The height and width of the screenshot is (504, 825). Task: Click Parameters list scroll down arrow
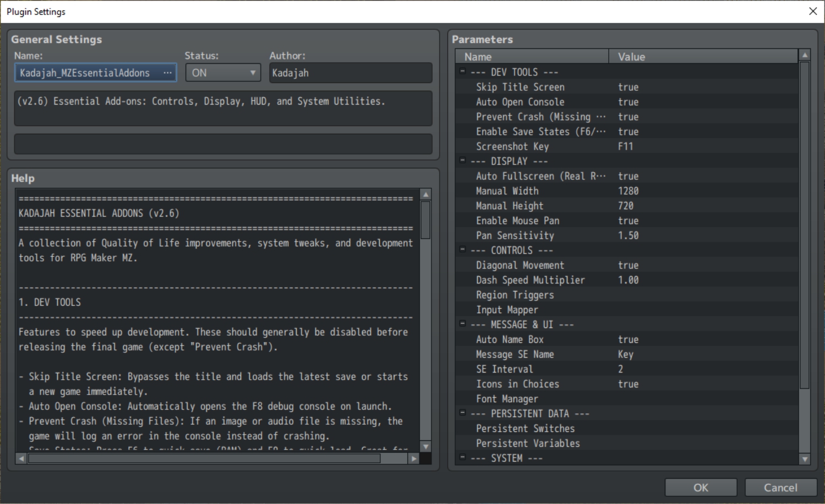[x=805, y=459]
